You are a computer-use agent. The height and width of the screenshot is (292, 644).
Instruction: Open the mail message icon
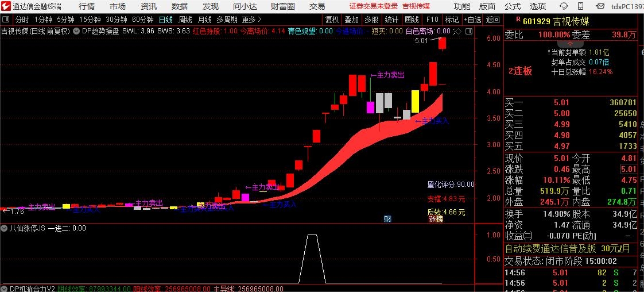coord(600,6)
